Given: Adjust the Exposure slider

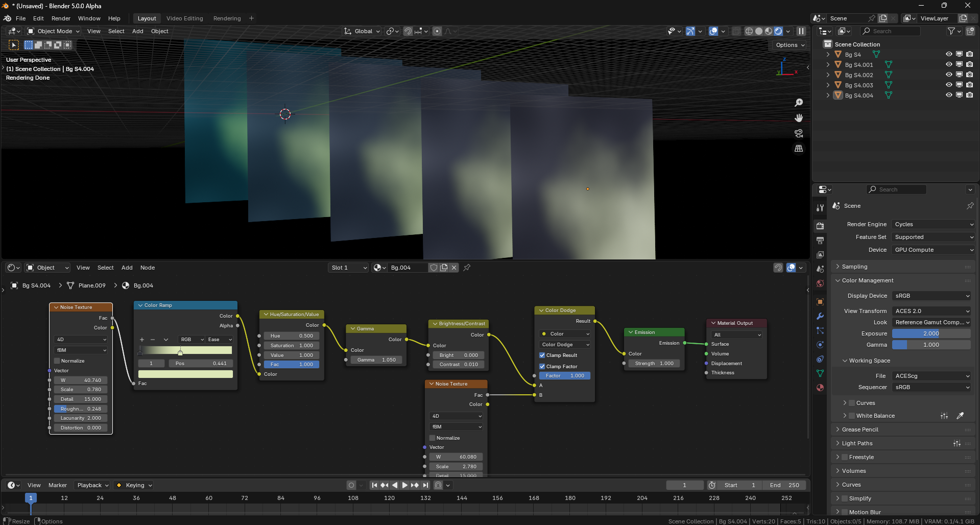Looking at the screenshot, I should point(931,333).
